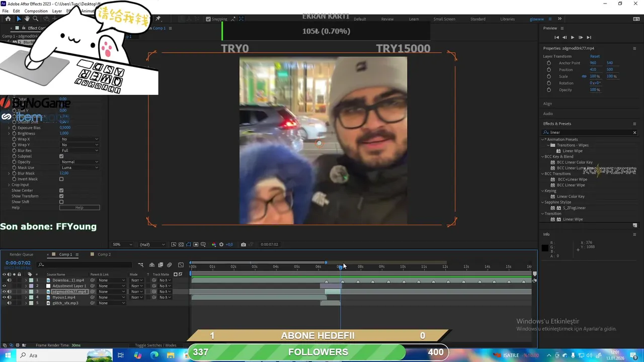Image resolution: width=644 pixels, height=362 pixels.
Task: Toggle Region of Interest button
Action: coord(196,244)
